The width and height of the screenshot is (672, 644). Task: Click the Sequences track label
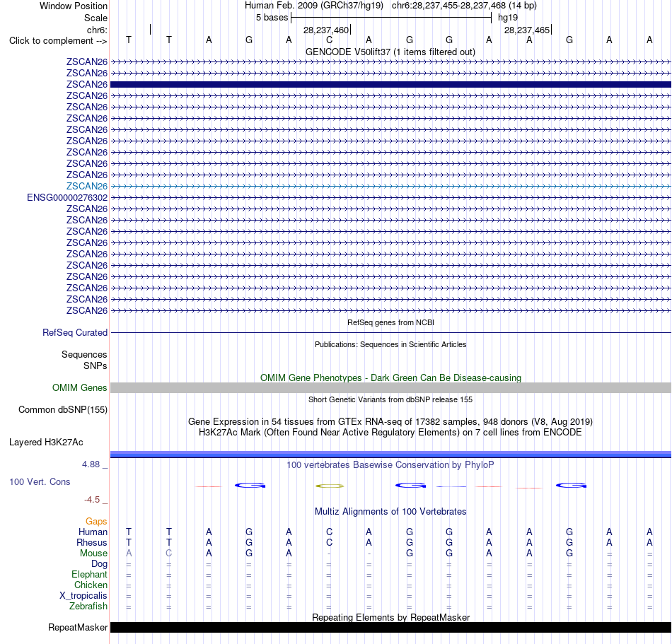click(x=84, y=355)
